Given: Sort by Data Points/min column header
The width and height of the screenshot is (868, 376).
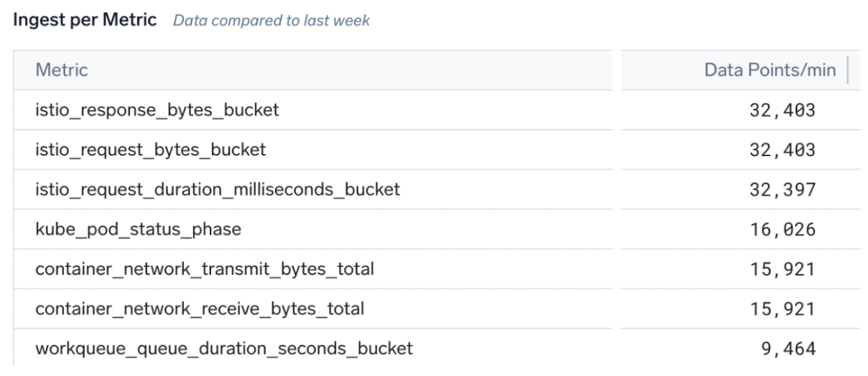Looking at the screenshot, I should [770, 70].
